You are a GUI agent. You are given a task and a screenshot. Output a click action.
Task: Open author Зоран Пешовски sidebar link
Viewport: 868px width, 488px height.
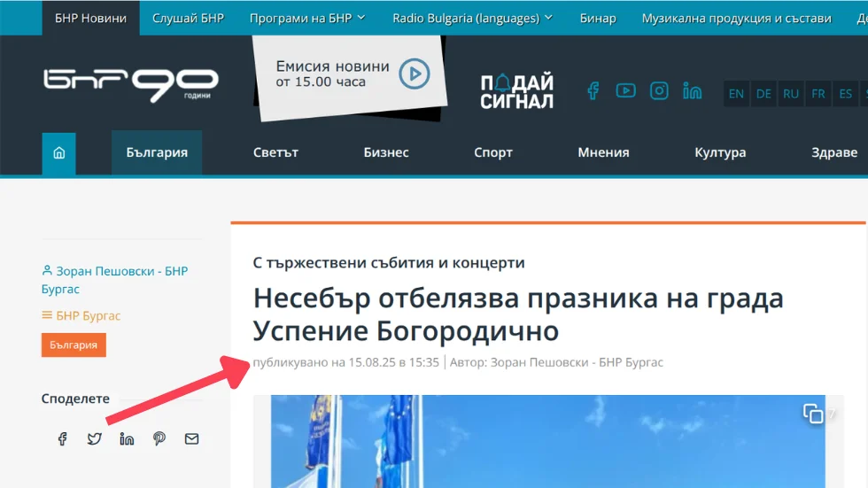114,280
